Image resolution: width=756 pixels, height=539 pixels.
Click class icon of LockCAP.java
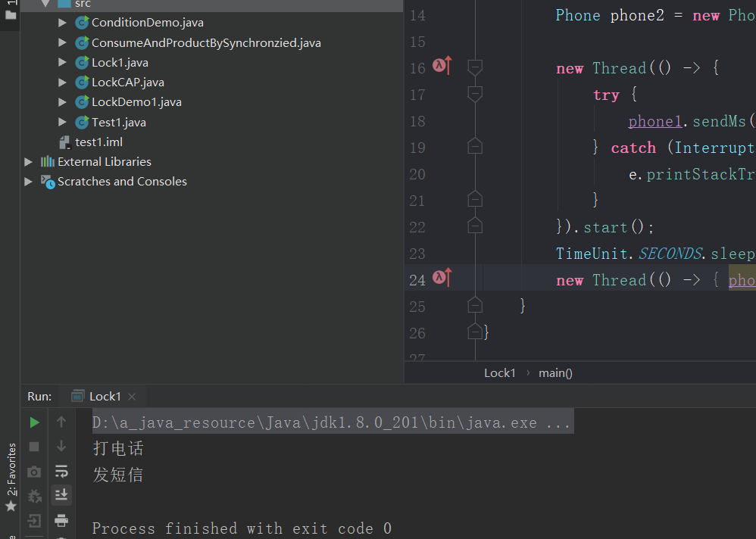[x=82, y=83]
